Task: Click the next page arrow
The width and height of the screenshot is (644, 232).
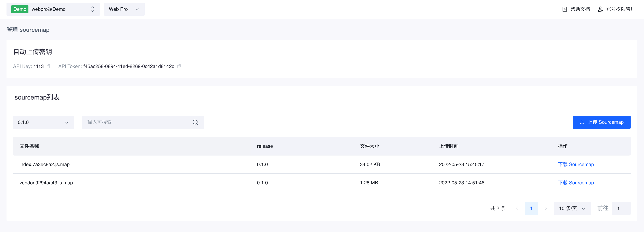Action: [x=546, y=208]
